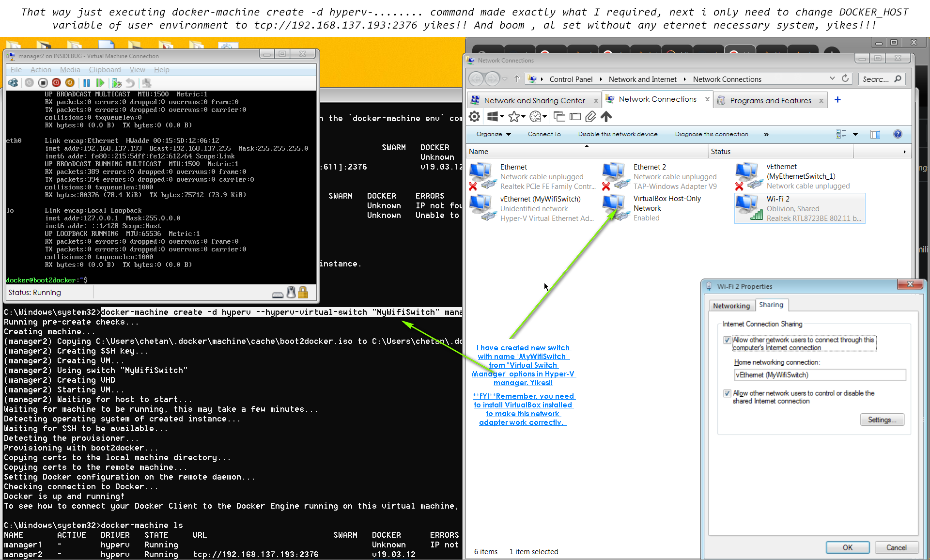This screenshot has width=930, height=560.
Task: Turn off VM with the black stop icon
Action: coord(43,83)
